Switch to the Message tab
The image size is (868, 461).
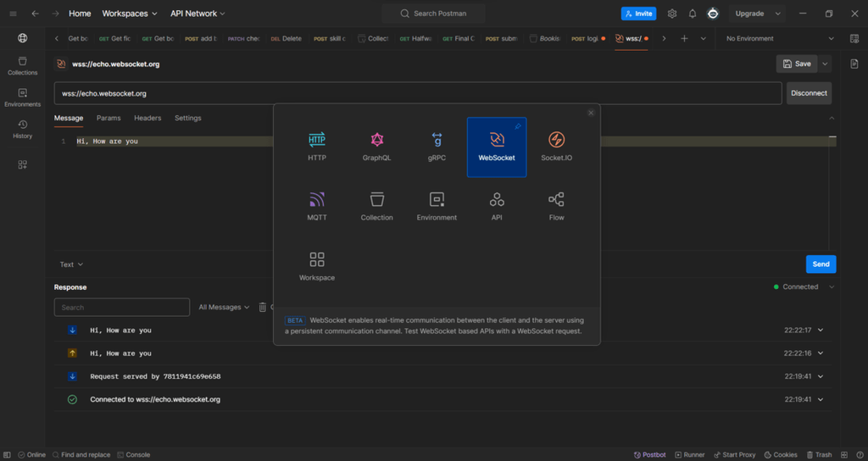coord(69,118)
